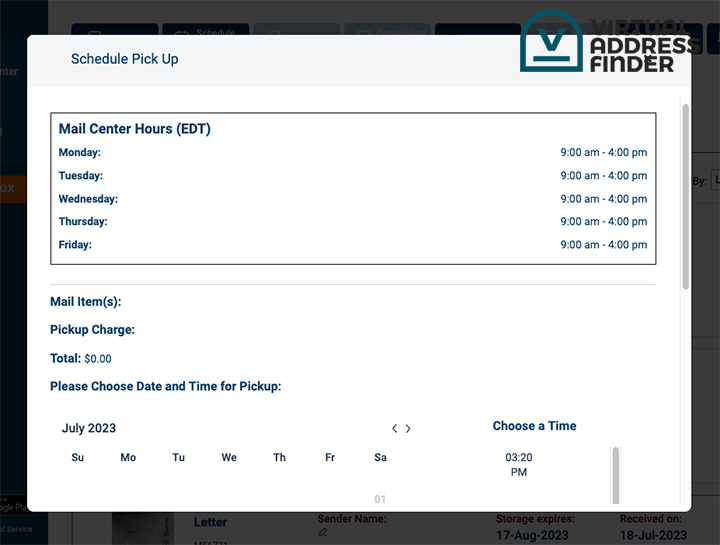Click the Choose a Time heading
This screenshot has width=720, height=545.
pyautogui.click(x=534, y=426)
